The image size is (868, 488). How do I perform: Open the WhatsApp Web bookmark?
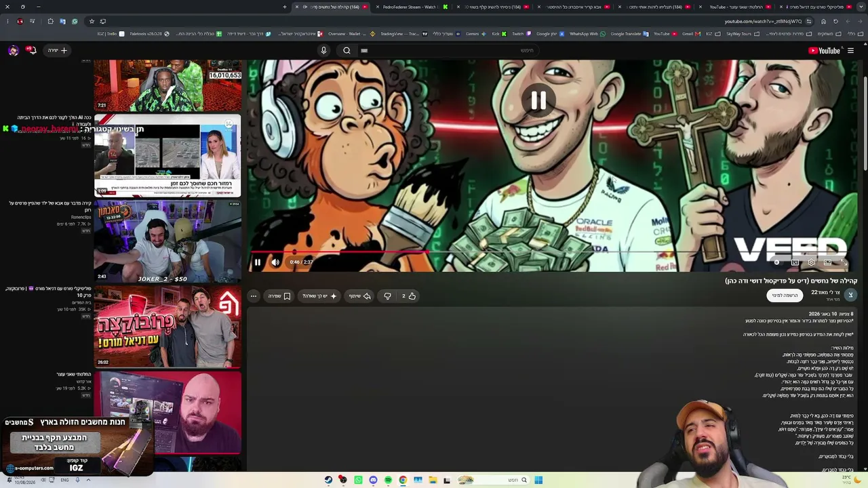(x=587, y=34)
